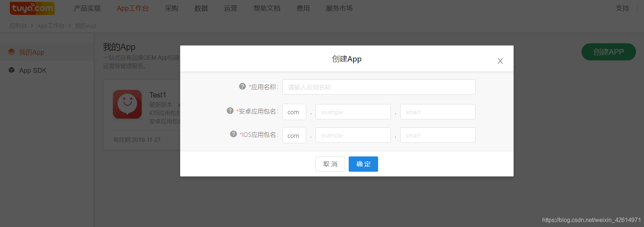Click the tuya.com logo

[x=32, y=8]
